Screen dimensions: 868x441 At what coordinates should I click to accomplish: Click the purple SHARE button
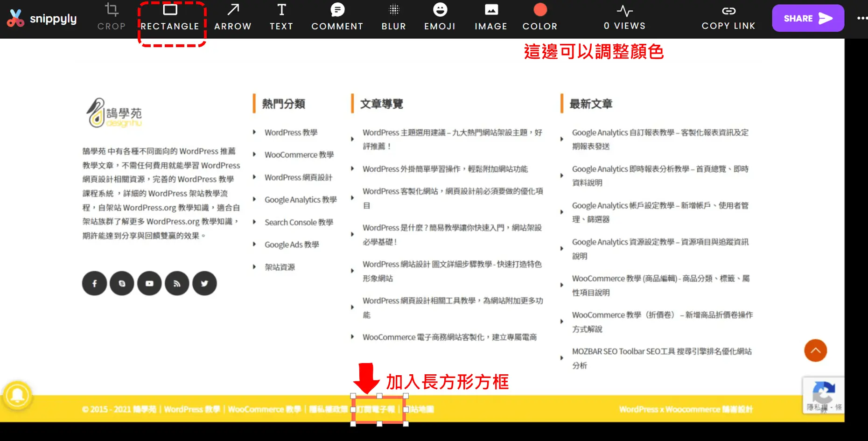[808, 18]
